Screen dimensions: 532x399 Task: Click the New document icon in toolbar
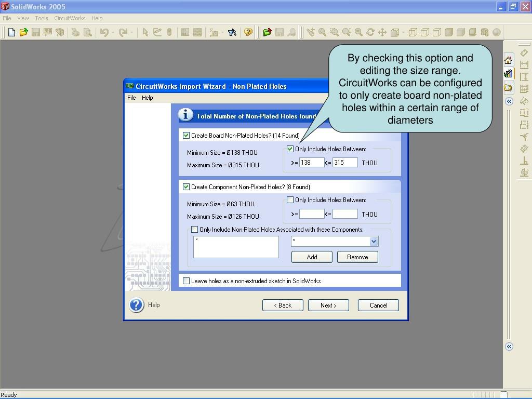point(11,32)
